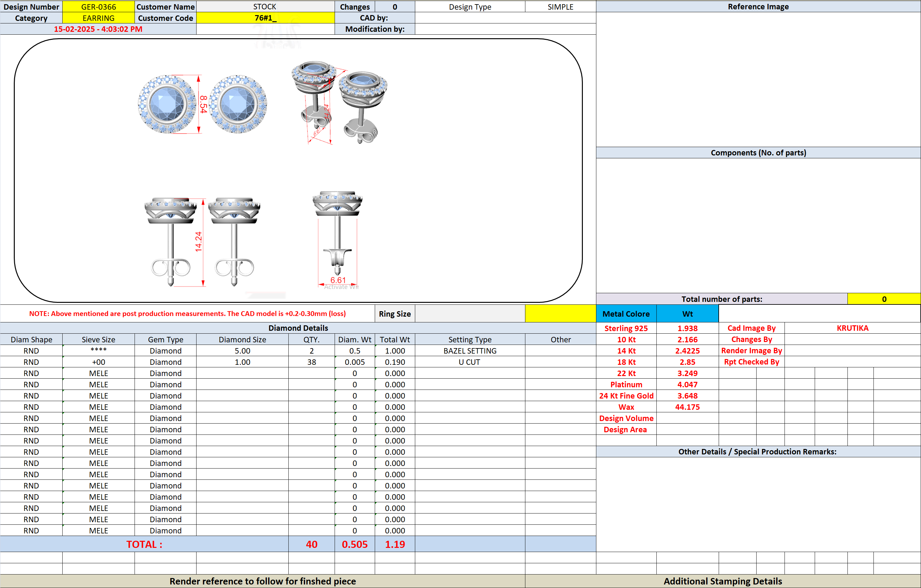Screen dimensions: 921x588
Task: Click the blue Wt header cell
Action: click(687, 314)
